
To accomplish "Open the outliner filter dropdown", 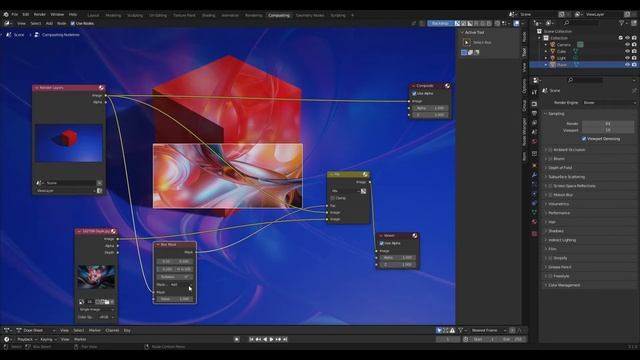I will 623,23.
